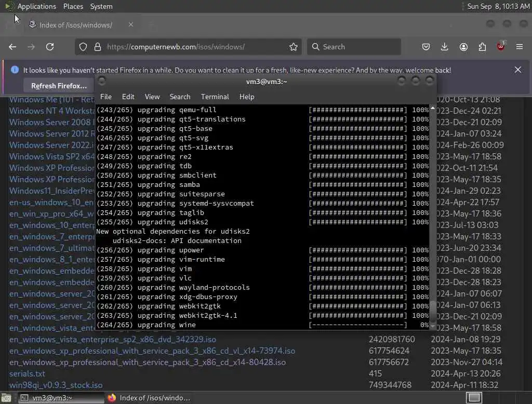This screenshot has width=532, height=404.
Task: Open the Windows Server 2008 link
Action: [x=51, y=122]
